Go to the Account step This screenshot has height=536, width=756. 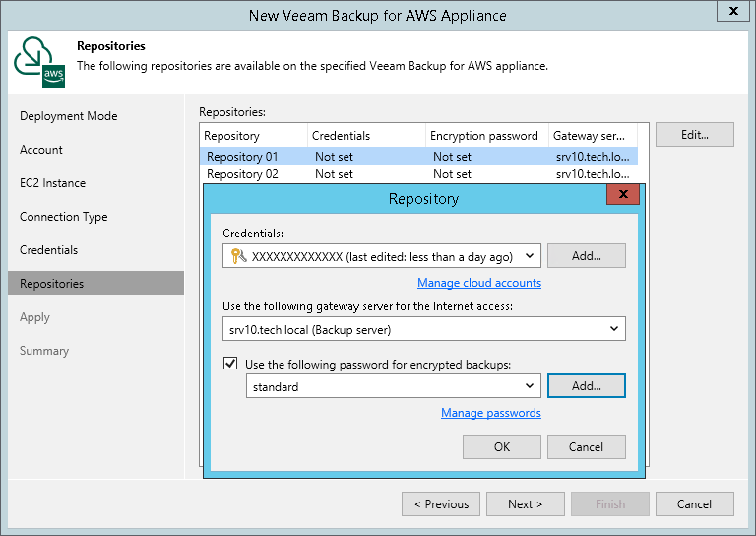(41, 150)
